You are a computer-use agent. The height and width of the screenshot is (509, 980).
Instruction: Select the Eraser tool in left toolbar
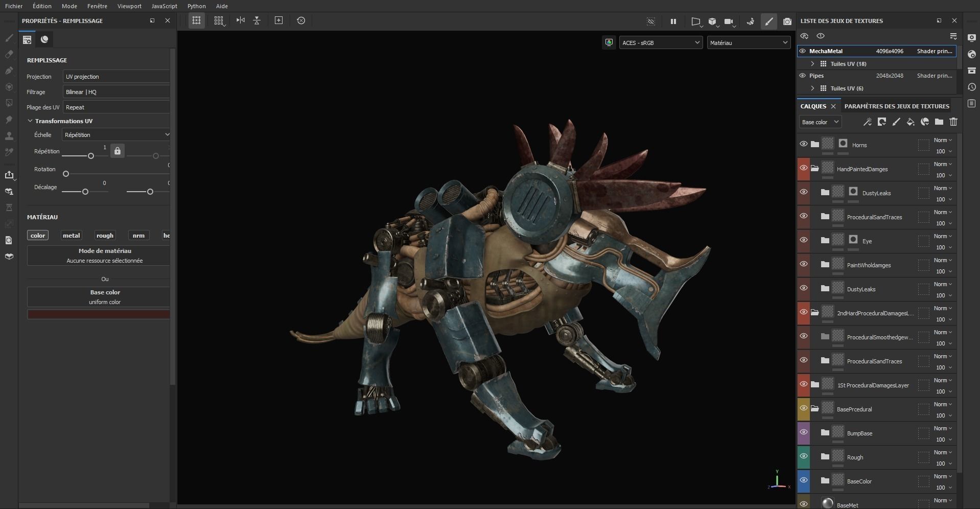coord(9,54)
